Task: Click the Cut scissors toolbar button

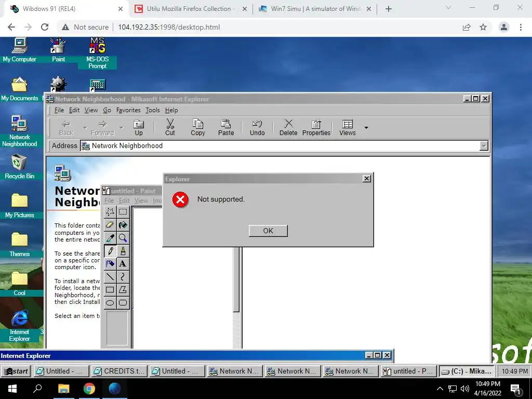Action: pos(170,128)
